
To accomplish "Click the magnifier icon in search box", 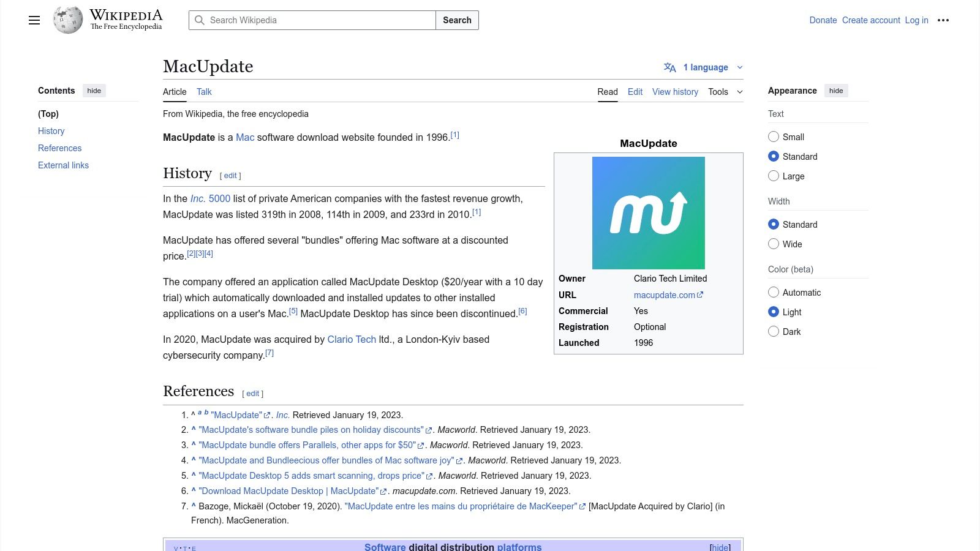I will 200,20.
